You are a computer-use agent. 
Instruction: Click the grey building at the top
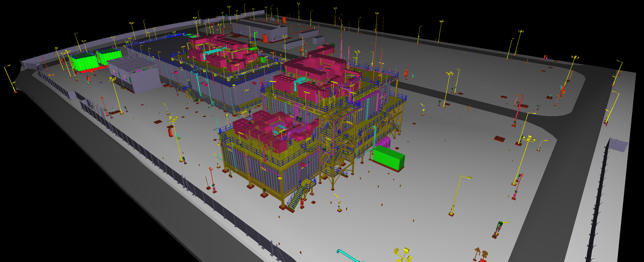click(260, 30)
